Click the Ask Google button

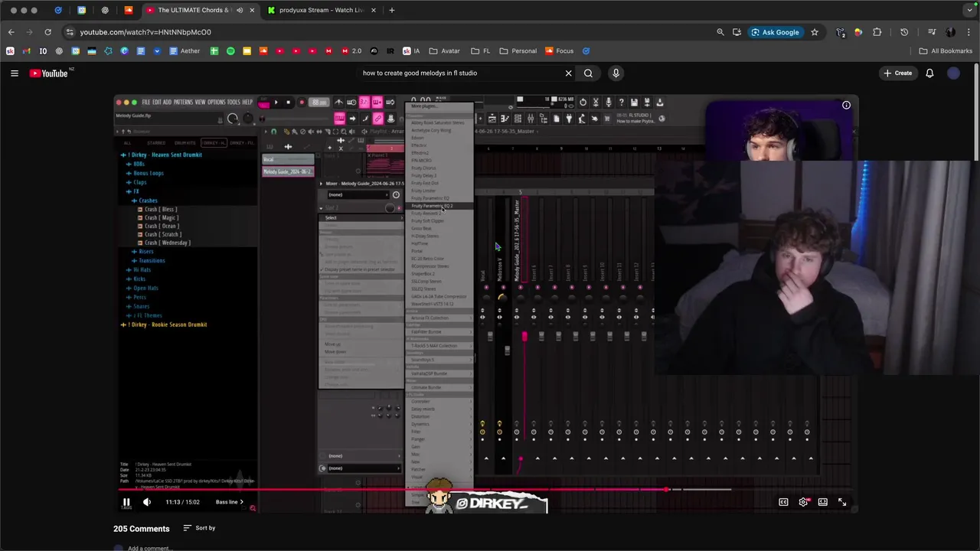pyautogui.click(x=775, y=32)
